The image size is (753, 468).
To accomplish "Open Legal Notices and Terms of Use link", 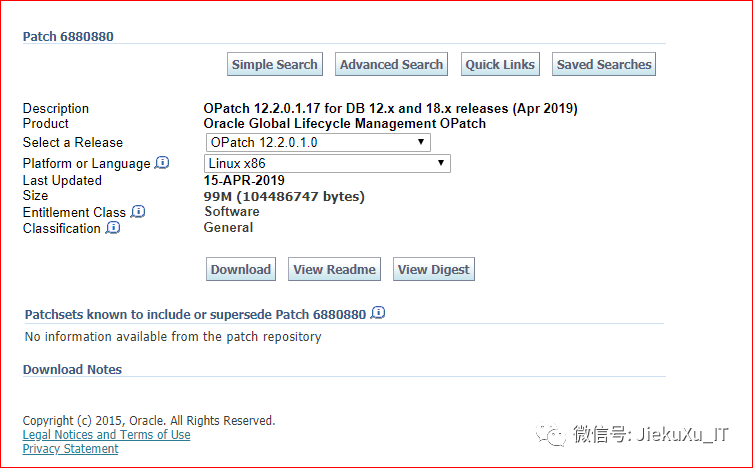I will [x=106, y=435].
